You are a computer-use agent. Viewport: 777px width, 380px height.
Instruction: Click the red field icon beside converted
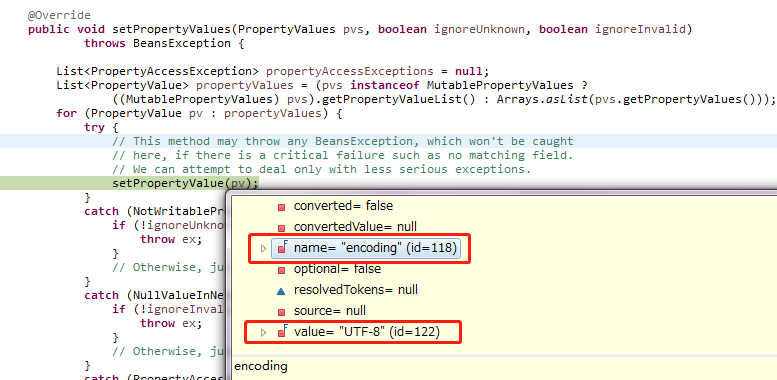tap(281, 208)
